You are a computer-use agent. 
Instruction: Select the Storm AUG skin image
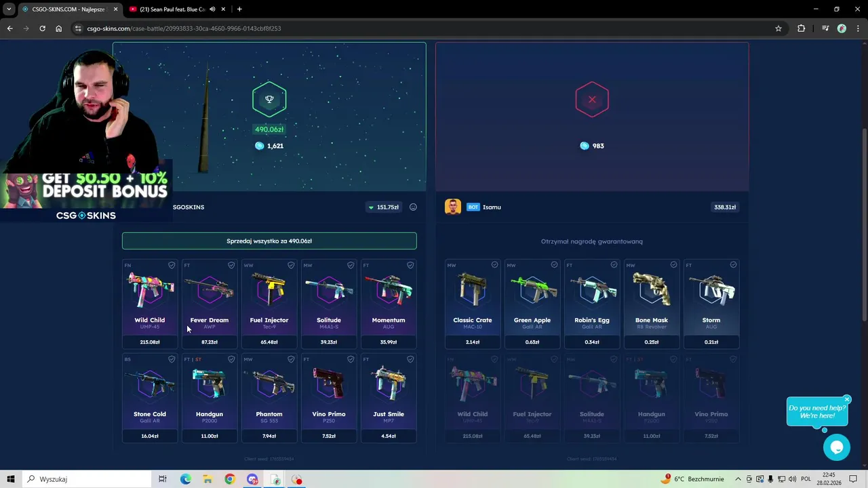711,290
